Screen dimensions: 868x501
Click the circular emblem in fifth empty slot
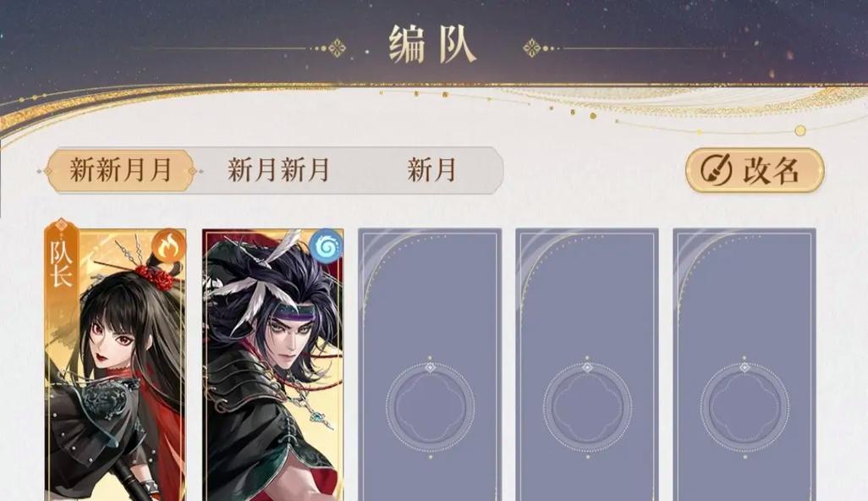(744, 407)
